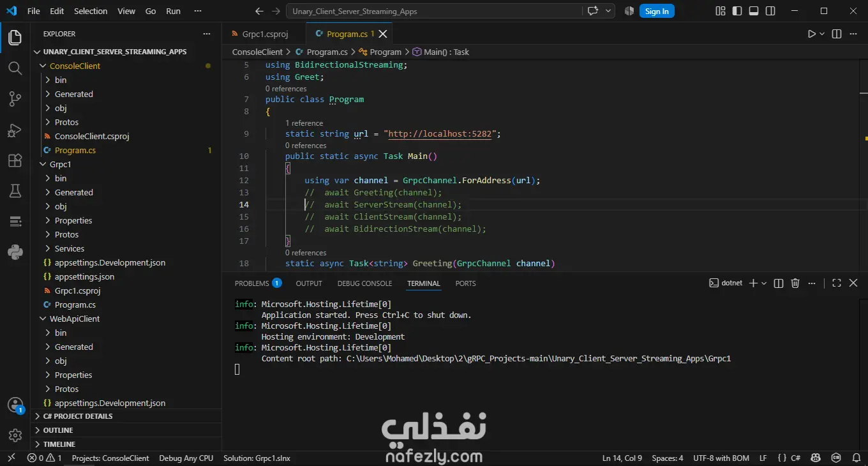Open the Search view in activity bar
Viewport: 868px width, 466px height.
[x=15, y=68]
